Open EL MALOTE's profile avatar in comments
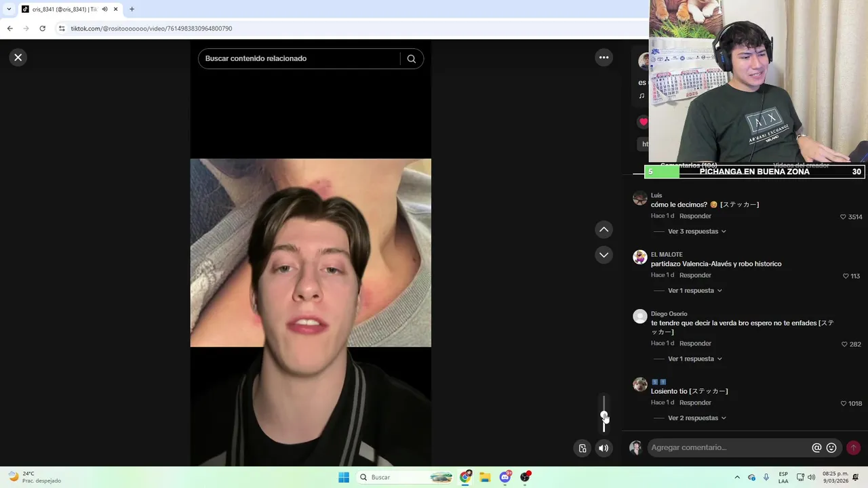The width and height of the screenshot is (868, 488). coord(640,257)
